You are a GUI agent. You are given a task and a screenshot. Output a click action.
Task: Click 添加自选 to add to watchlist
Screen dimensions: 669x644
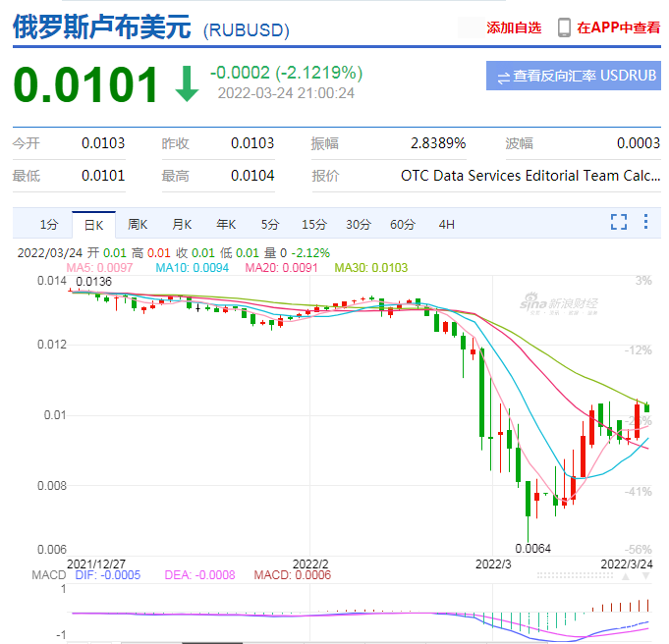514,27
